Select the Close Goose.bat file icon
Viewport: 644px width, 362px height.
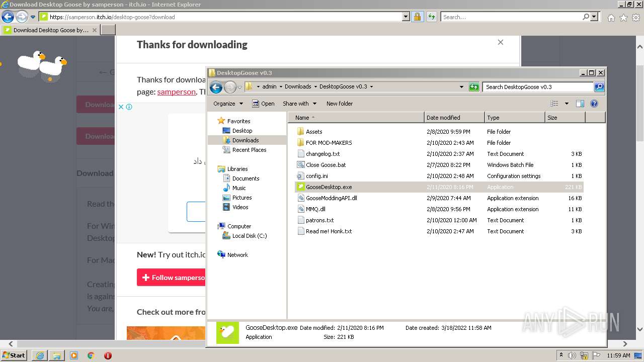301,165
